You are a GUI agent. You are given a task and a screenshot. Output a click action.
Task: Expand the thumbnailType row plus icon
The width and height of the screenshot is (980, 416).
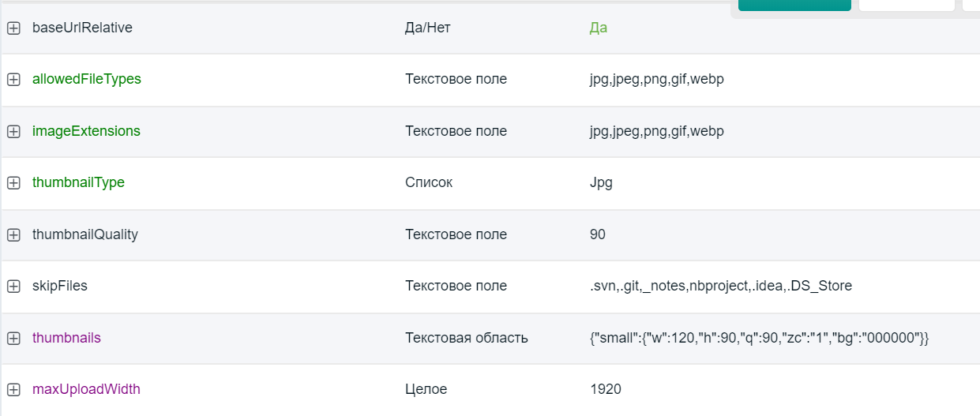13,182
